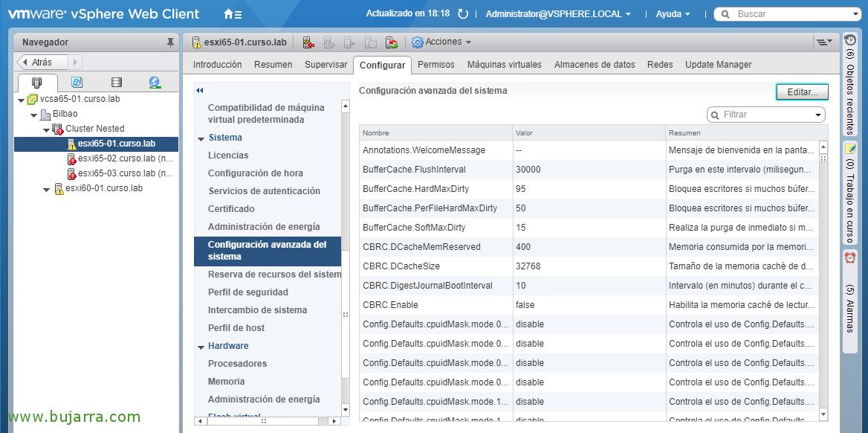Open the Filtrar dropdown arrow
The image size is (868, 433).
[x=818, y=115]
